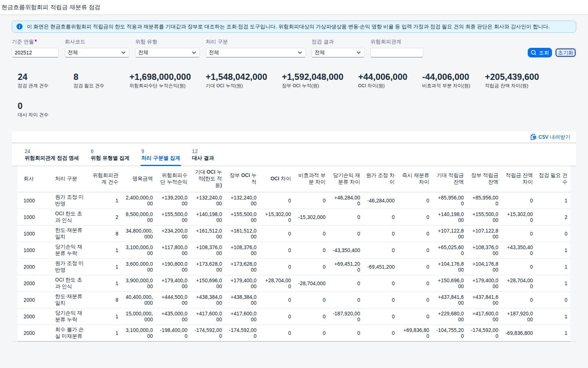Click the 초기화 reset button
The height and width of the screenshot is (368, 588).
pos(565,53)
